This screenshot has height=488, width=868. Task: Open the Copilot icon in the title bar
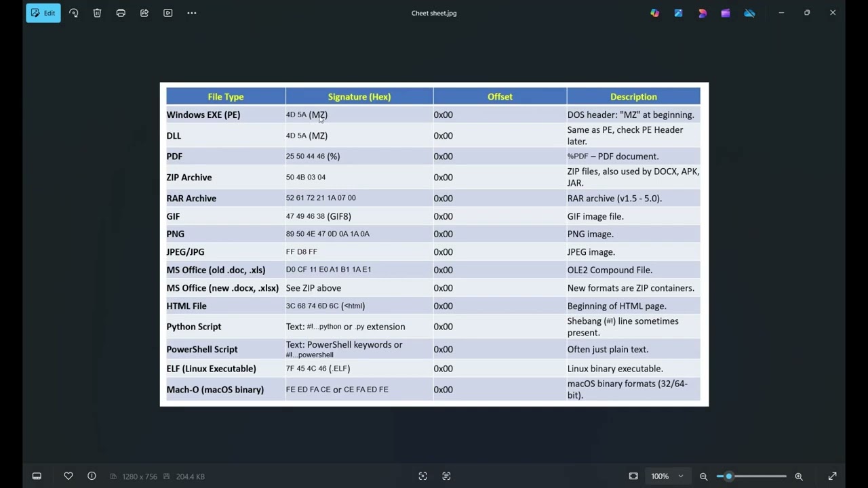[x=654, y=13]
